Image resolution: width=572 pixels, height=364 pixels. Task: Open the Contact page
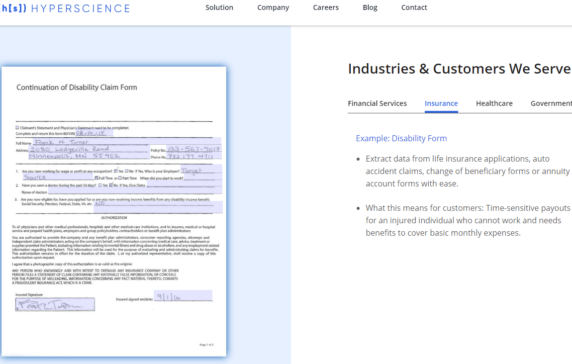point(414,8)
